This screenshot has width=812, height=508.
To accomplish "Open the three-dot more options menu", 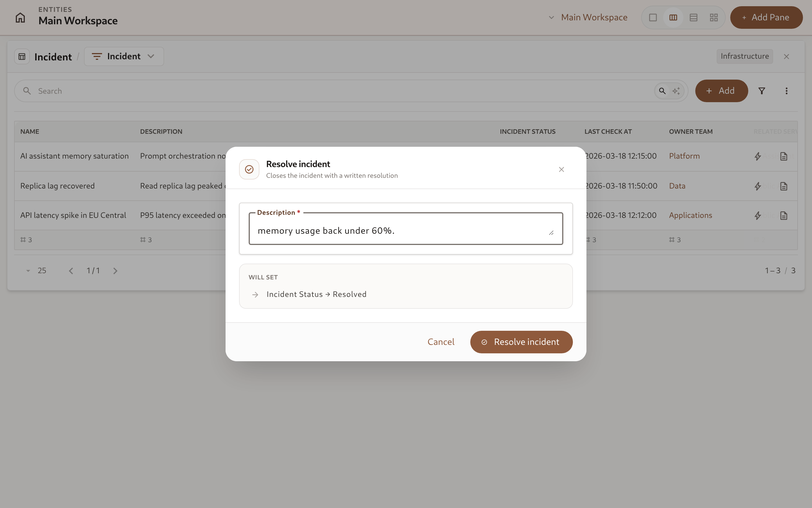I will (786, 91).
